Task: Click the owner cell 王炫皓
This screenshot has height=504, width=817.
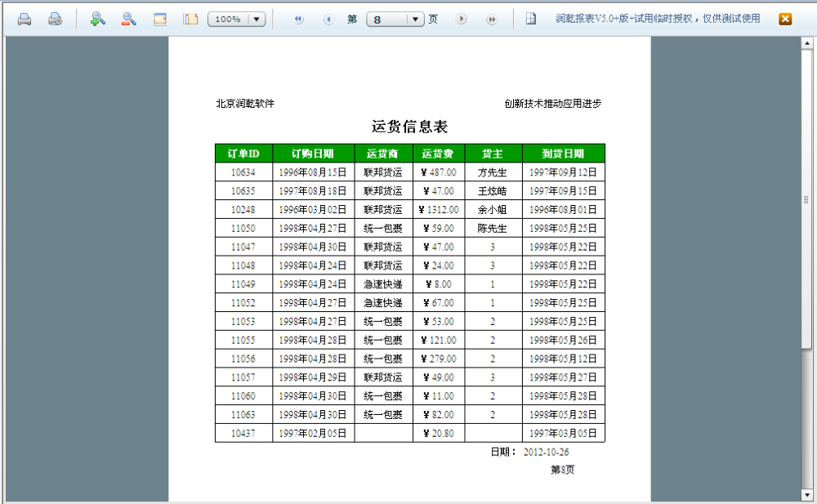Action: pyautogui.click(x=493, y=191)
